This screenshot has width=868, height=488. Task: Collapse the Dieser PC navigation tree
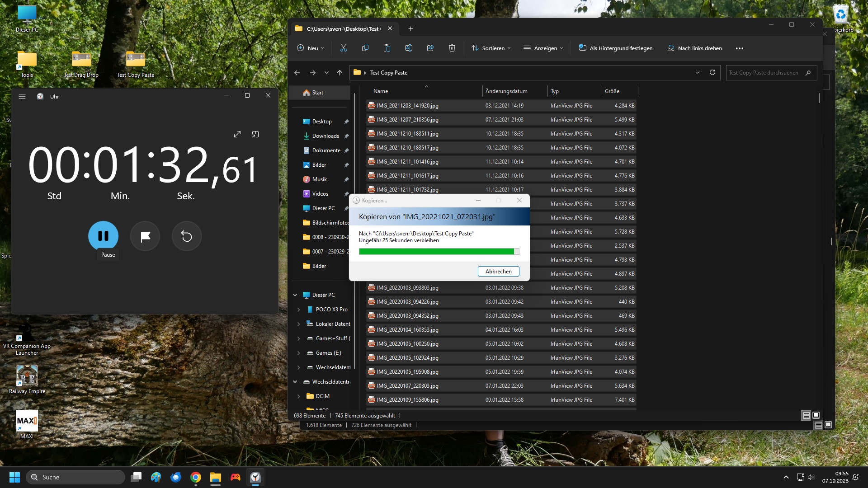(295, 295)
